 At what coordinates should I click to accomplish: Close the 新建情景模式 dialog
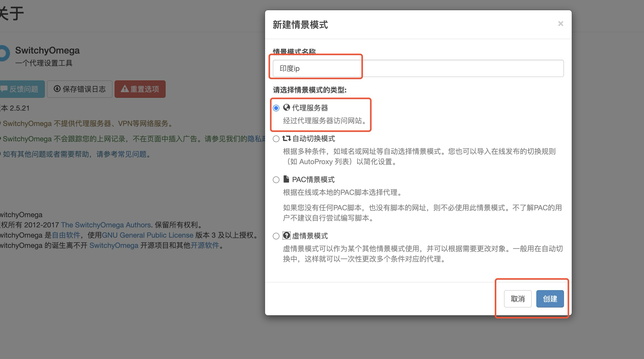560,24
